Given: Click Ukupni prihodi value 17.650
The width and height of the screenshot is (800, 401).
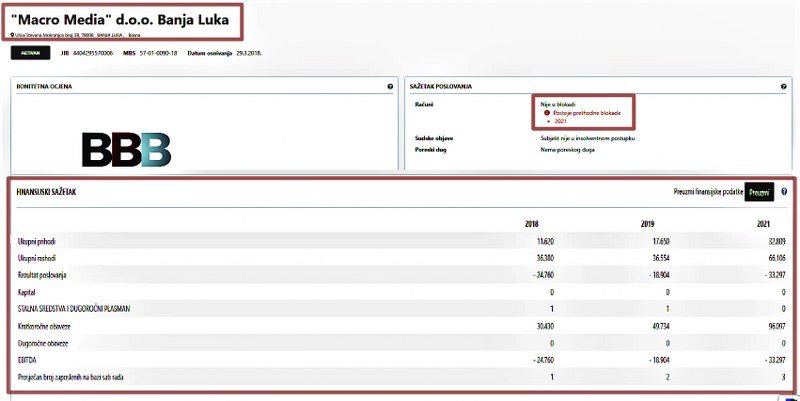Looking at the screenshot, I should (660, 241).
